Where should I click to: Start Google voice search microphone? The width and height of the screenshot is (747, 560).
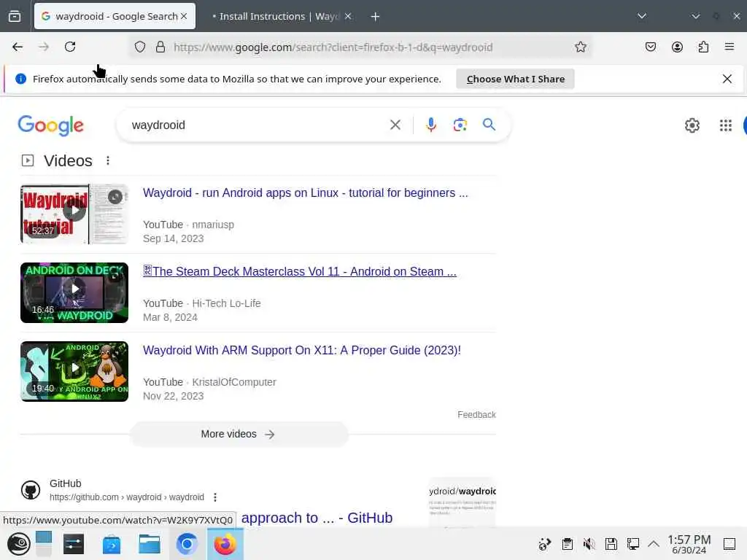[x=430, y=125]
